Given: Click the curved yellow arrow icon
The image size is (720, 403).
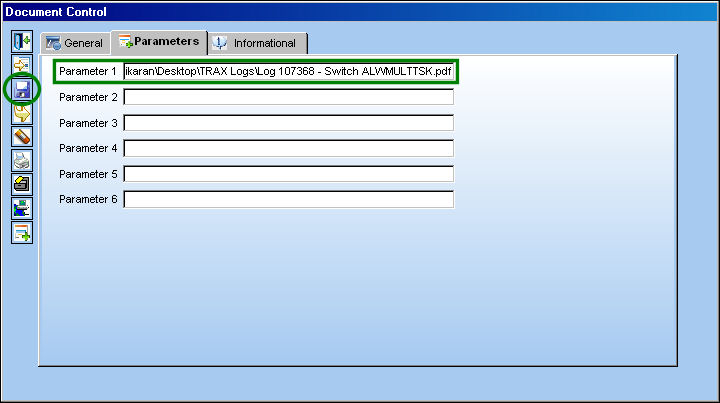Looking at the screenshot, I should coord(22,113).
